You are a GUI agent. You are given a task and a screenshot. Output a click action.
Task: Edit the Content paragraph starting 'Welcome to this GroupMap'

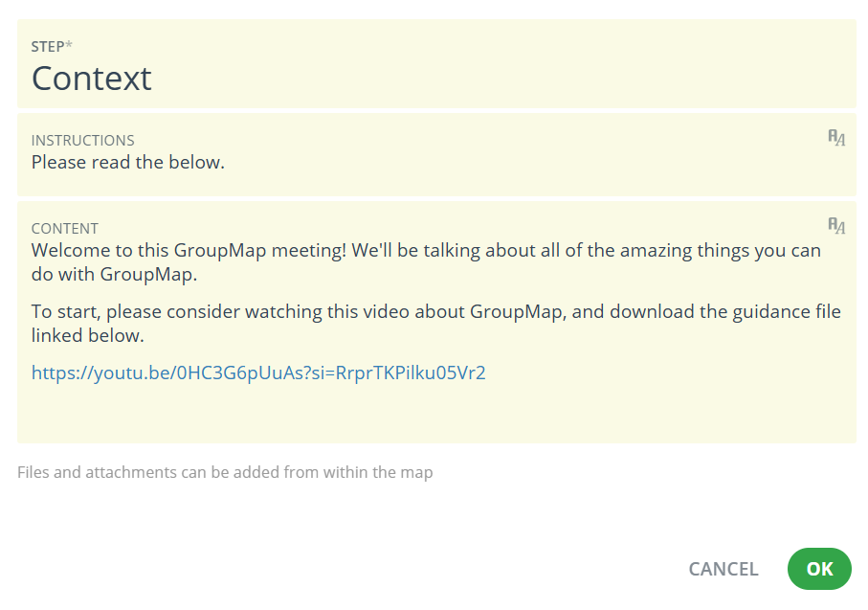click(426, 262)
